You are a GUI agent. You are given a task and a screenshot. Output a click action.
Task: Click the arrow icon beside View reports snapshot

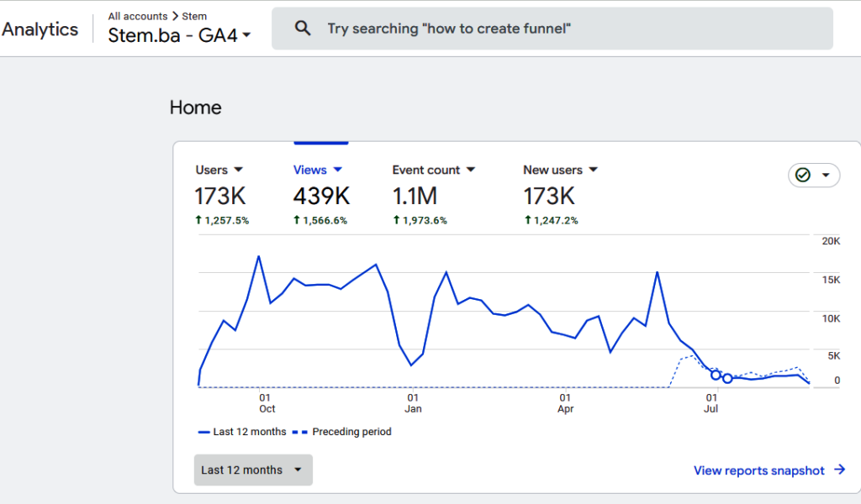tap(839, 470)
